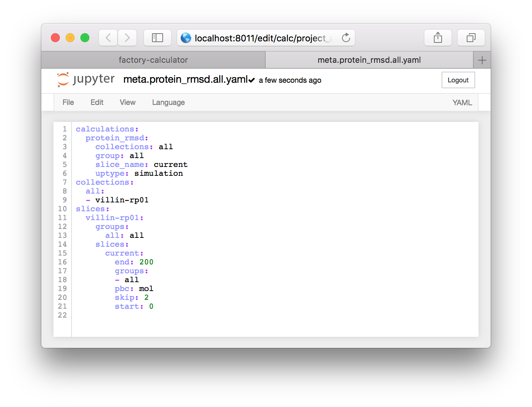Click 'groups:' key on line 12

(112, 226)
